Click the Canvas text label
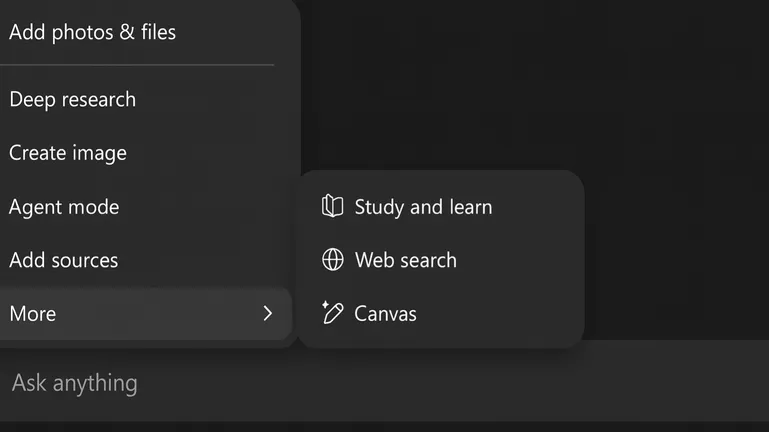 point(385,313)
